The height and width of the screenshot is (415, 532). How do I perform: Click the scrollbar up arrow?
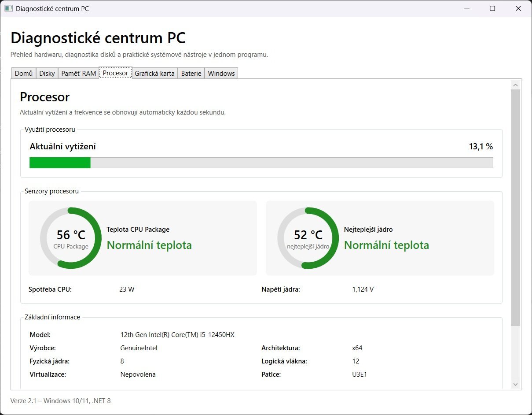coord(516,85)
